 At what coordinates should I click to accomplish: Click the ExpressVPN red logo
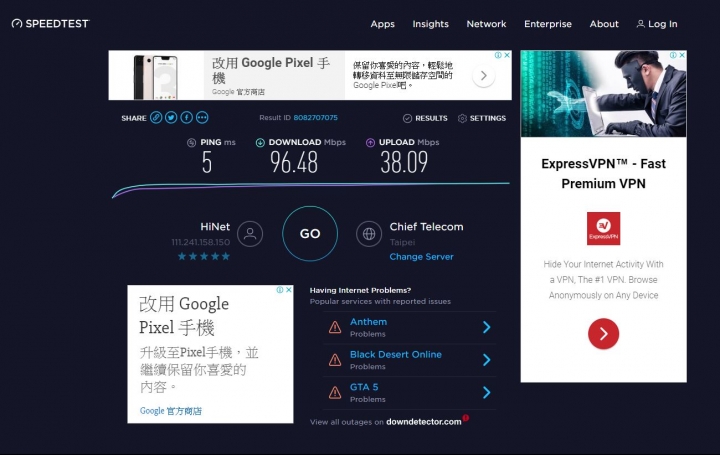pos(603,228)
